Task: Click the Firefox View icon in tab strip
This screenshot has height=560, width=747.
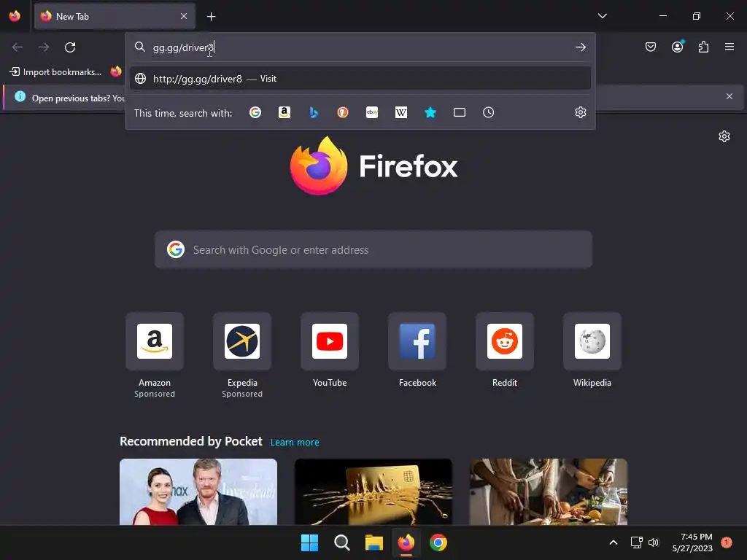Action: coord(15,16)
